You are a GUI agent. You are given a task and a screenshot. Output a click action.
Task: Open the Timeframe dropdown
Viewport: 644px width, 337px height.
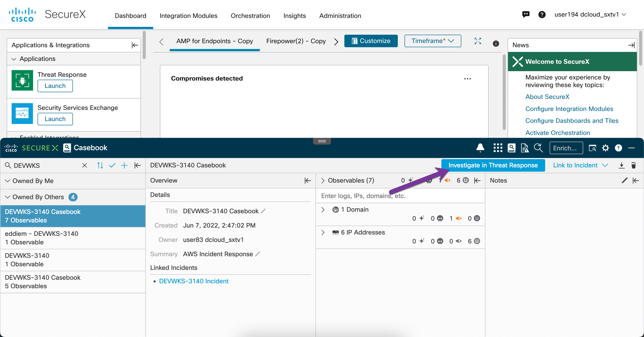tap(432, 41)
